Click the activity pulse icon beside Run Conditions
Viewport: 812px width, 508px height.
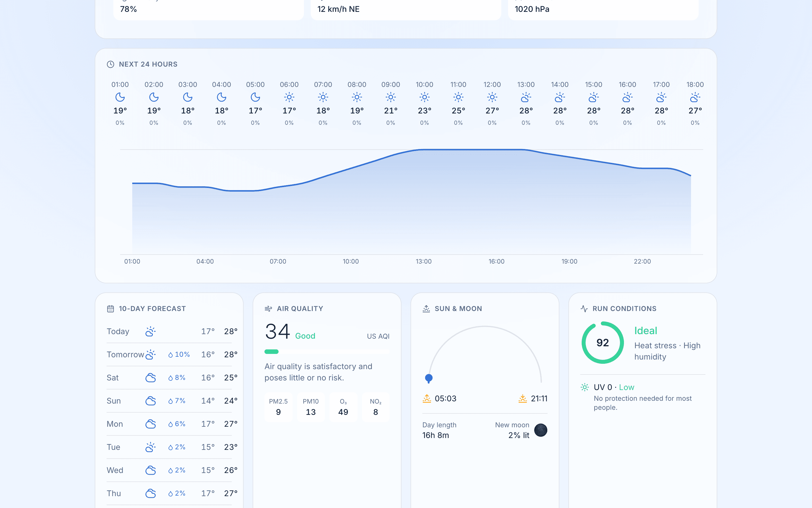[x=584, y=308]
